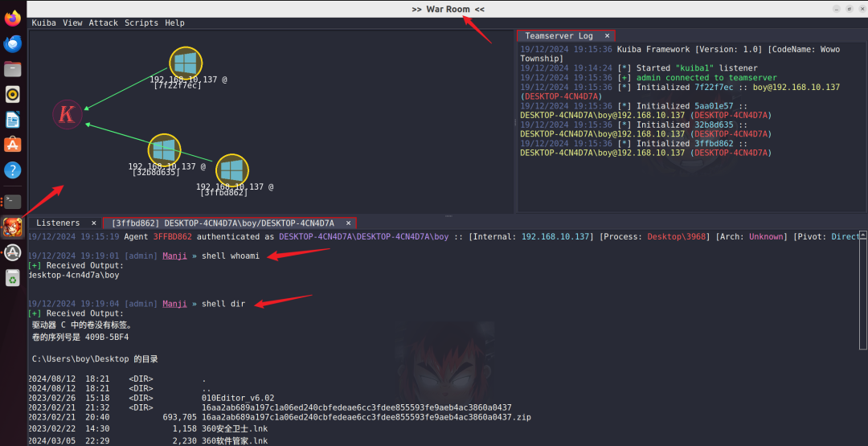Open the Terminal dock icon
The height and width of the screenshot is (446, 868).
pyautogui.click(x=13, y=202)
